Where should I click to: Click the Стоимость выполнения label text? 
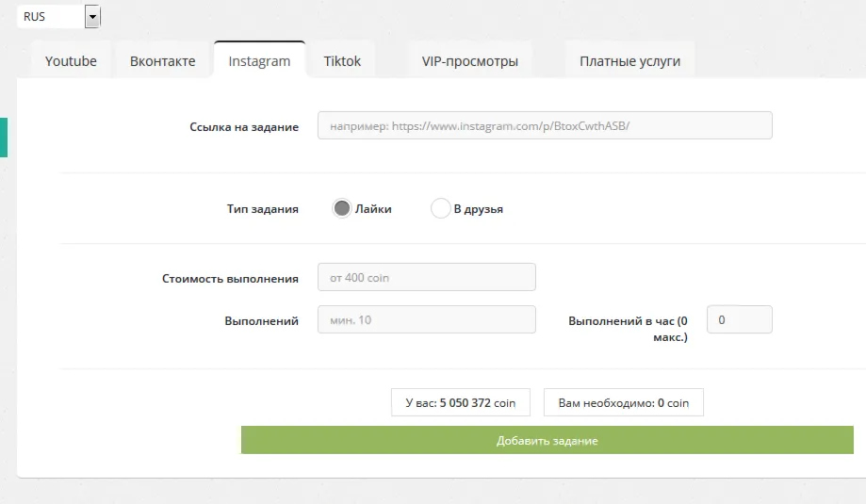[230, 279]
